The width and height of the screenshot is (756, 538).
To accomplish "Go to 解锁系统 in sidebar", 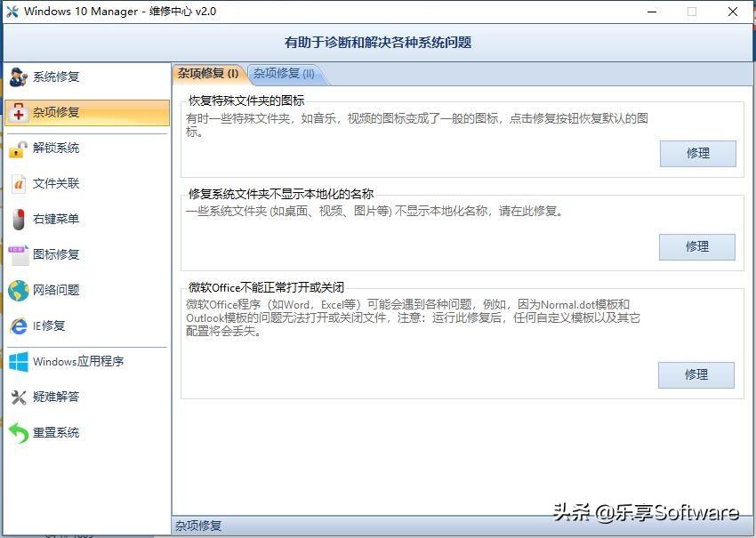I will tap(87, 149).
